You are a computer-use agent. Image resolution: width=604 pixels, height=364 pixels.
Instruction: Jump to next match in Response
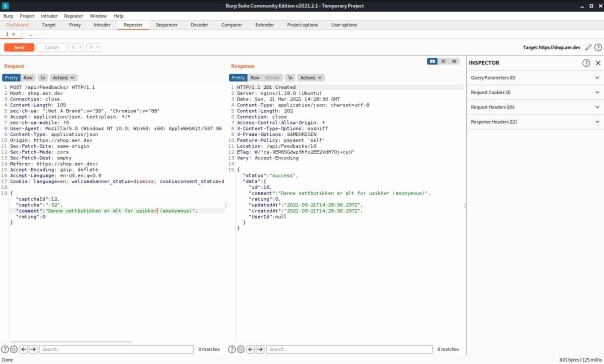260,349
